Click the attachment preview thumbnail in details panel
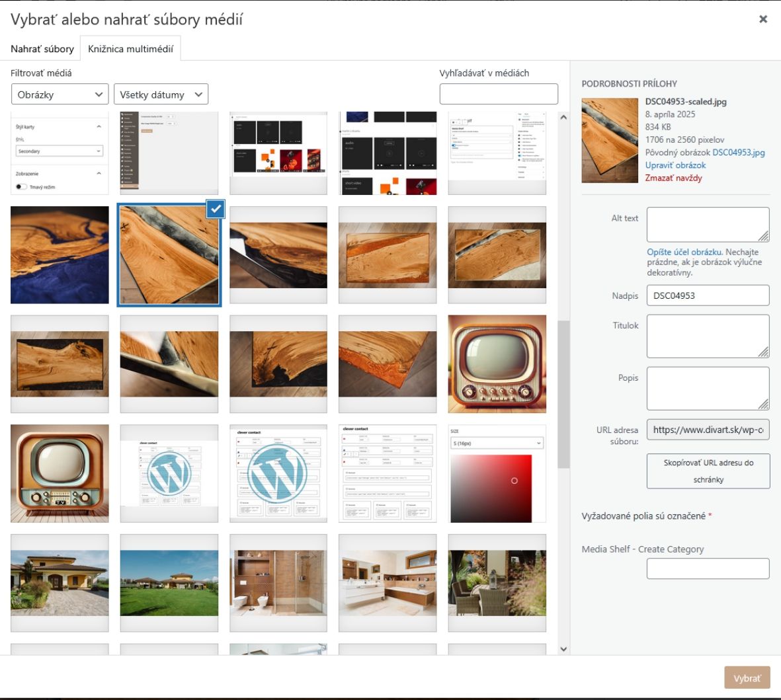781x700 pixels. tap(610, 140)
